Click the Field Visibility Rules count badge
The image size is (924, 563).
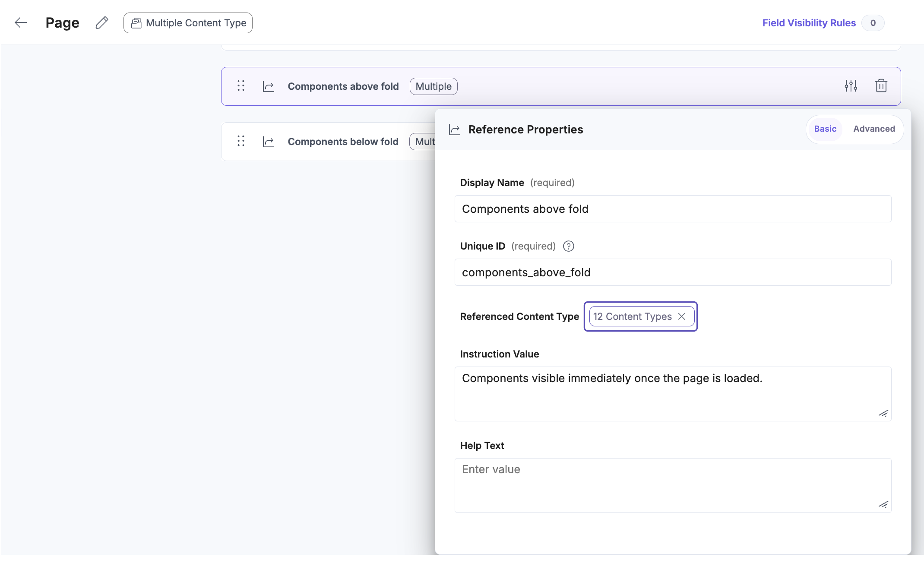(873, 23)
